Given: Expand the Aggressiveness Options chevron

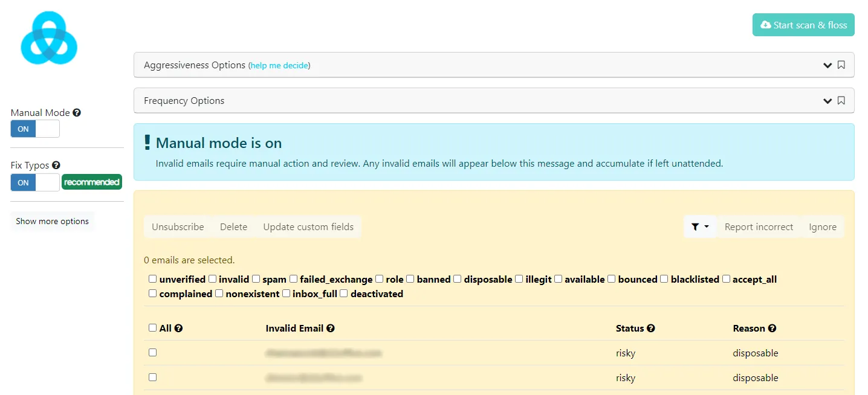Looking at the screenshot, I should click(828, 65).
